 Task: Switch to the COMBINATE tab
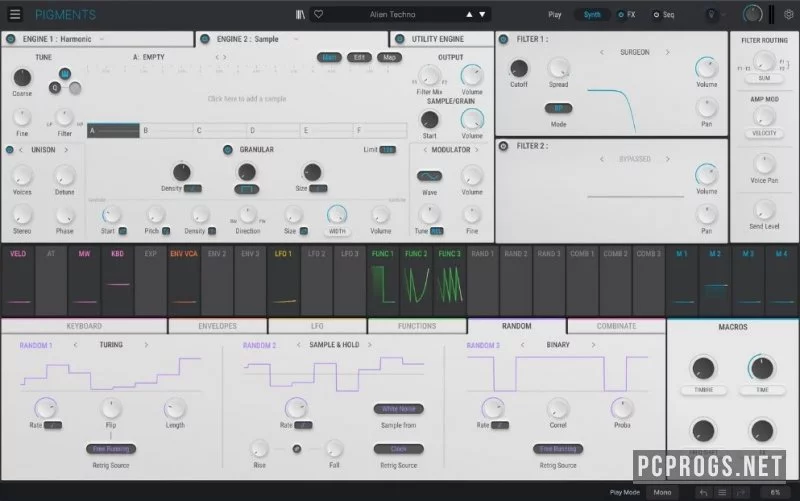(616, 326)
